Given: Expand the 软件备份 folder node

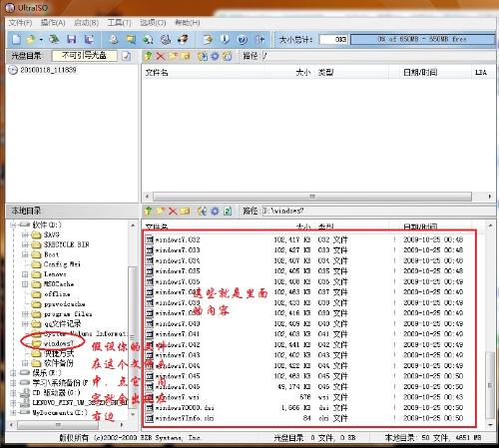Looking at the screenshot, I should click(x=25, y=363).
